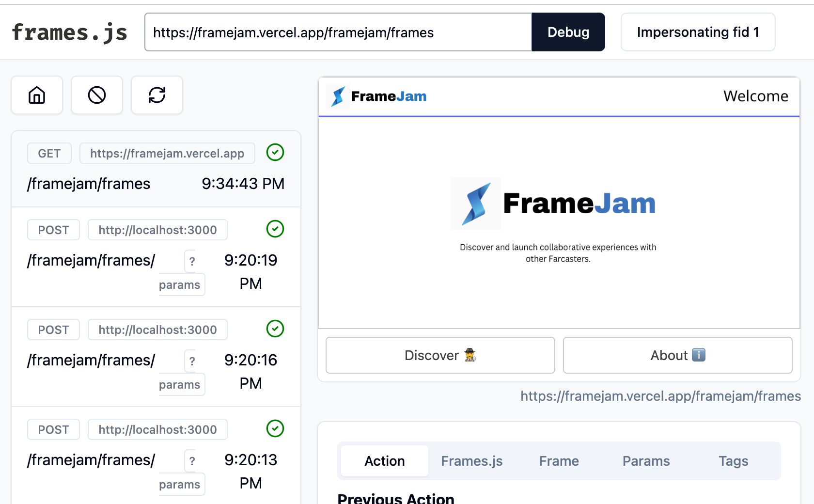
Task: Click the Welcome text in frame header
Action: point(756,96)
